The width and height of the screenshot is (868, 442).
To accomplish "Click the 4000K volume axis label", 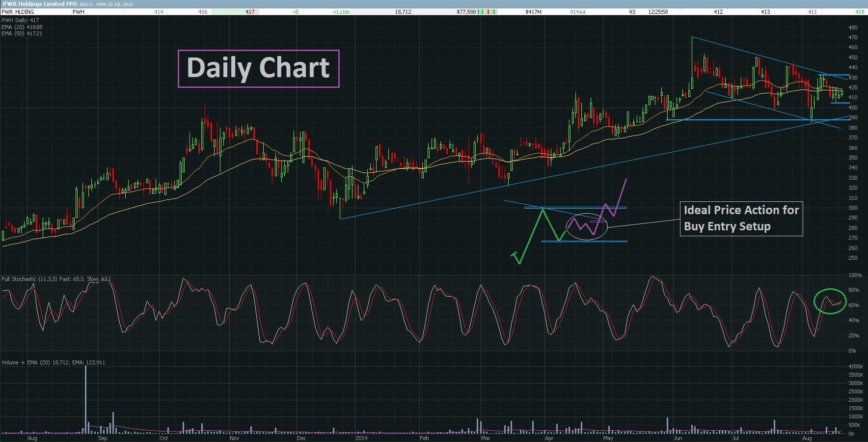I will pyautogui.click(x=856, y=366).
